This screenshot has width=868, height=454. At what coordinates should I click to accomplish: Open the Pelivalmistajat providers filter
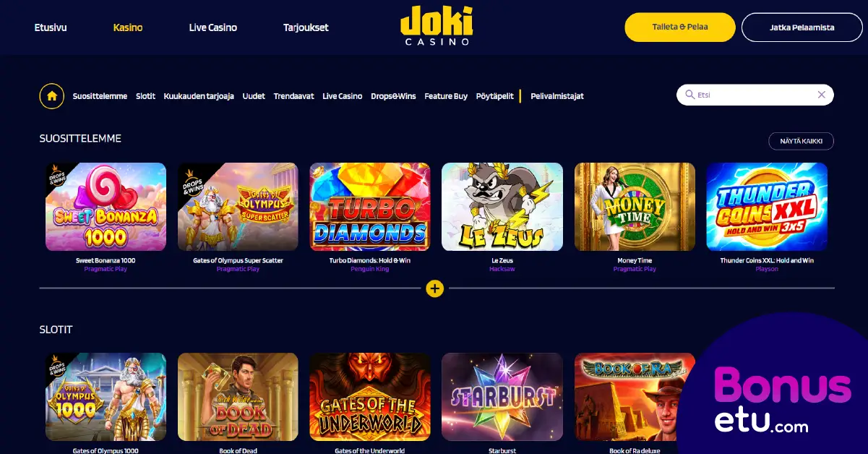point(557,96)
